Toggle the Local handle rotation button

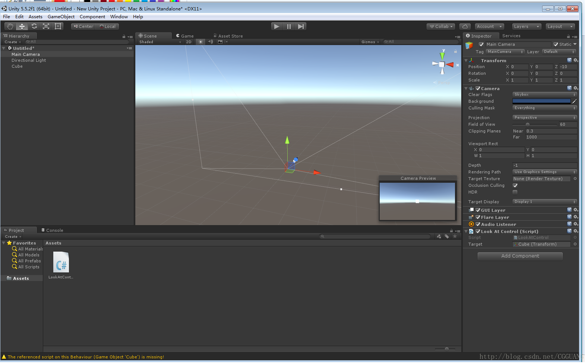[x=107, y=26]
